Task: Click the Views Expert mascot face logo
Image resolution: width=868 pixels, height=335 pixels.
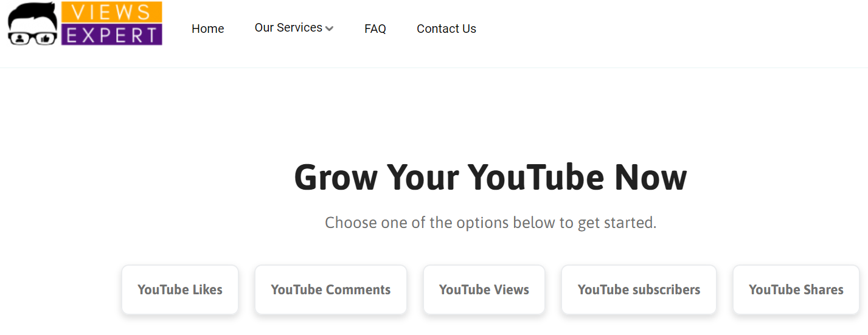Action: (33, 24)
